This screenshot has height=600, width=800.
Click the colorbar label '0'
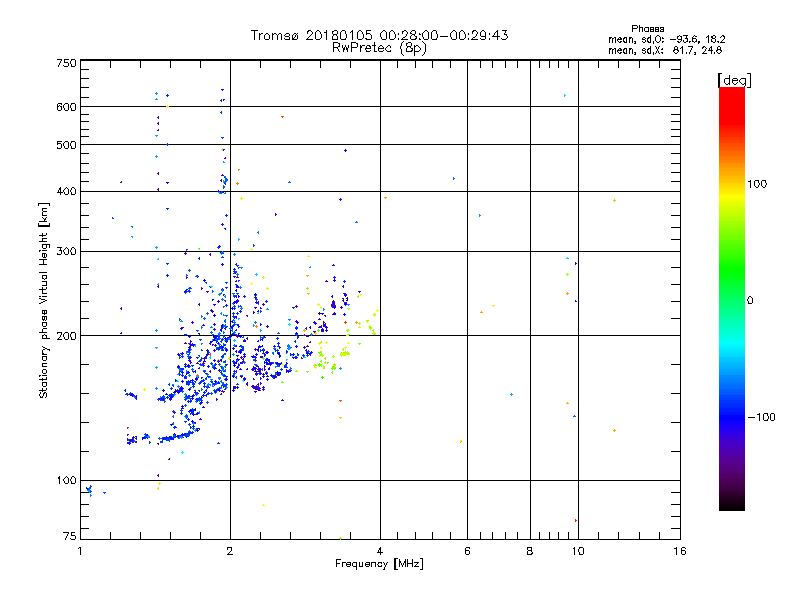[750, 301]
